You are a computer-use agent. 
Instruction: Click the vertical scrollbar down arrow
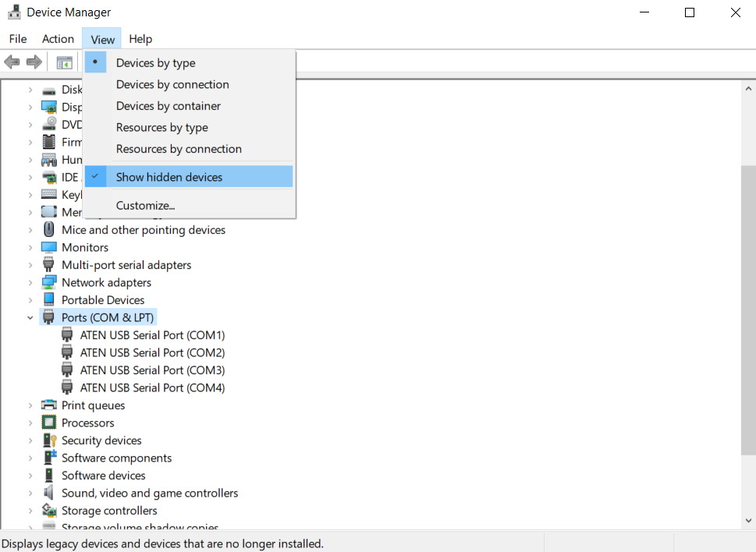[748, 521]
